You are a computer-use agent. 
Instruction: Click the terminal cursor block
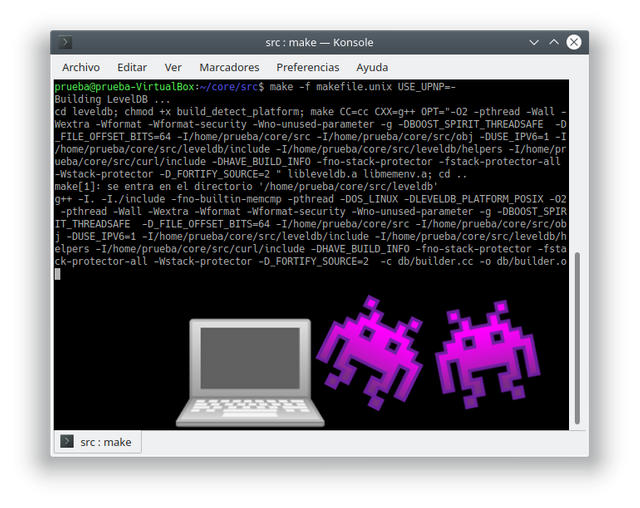coord(58,274)
